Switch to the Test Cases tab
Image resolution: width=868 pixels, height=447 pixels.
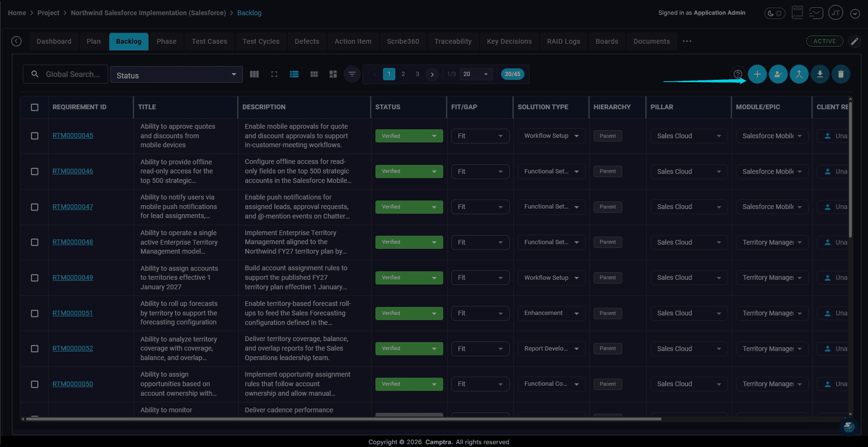pyautogui.click(x=209, y=41)
